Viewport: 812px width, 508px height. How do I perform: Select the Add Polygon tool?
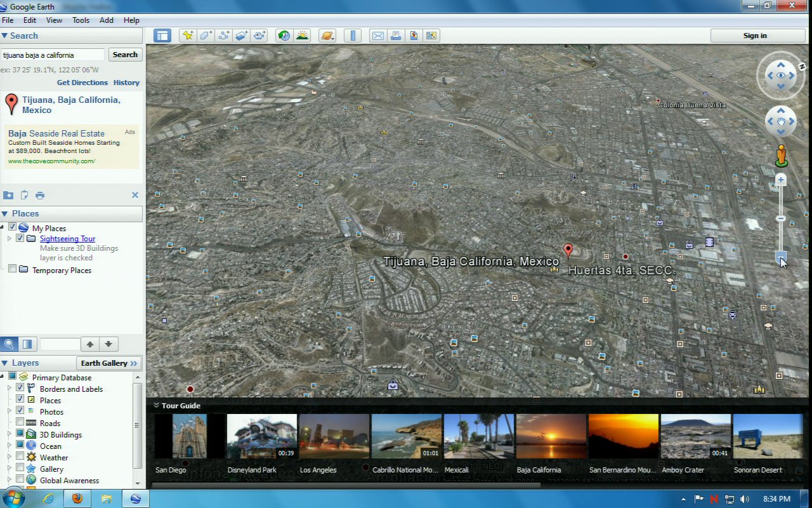click(x=206, y=36)
